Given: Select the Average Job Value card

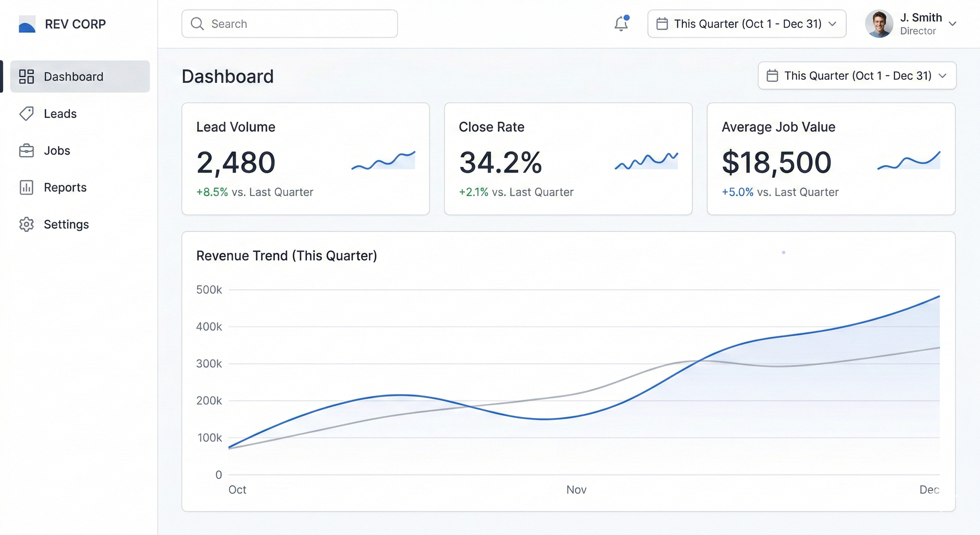Looking at the screenshot, I should (831, 159).
